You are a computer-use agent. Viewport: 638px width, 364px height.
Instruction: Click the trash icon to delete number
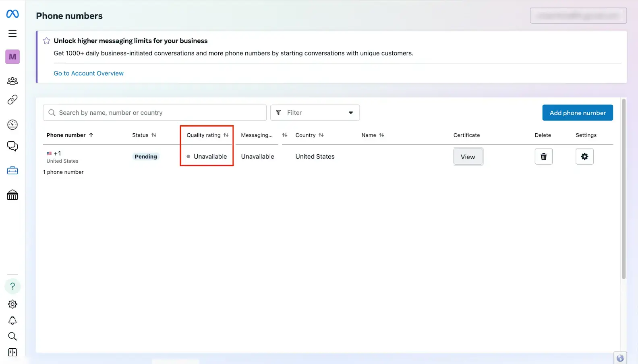543,157
